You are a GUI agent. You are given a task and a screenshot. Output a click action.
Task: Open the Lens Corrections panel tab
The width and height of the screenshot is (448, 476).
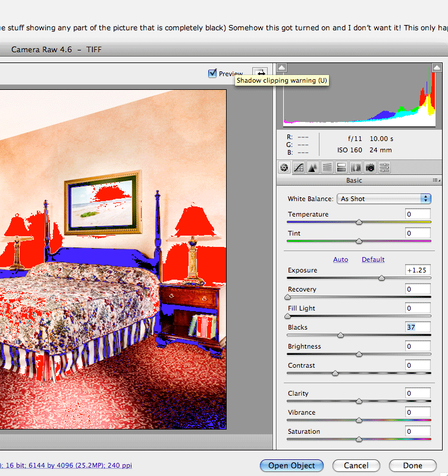pos(356,168)
